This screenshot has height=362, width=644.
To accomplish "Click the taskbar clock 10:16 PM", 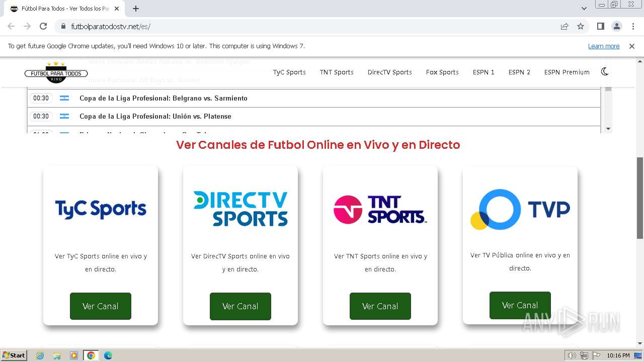I will pos(618,355).
